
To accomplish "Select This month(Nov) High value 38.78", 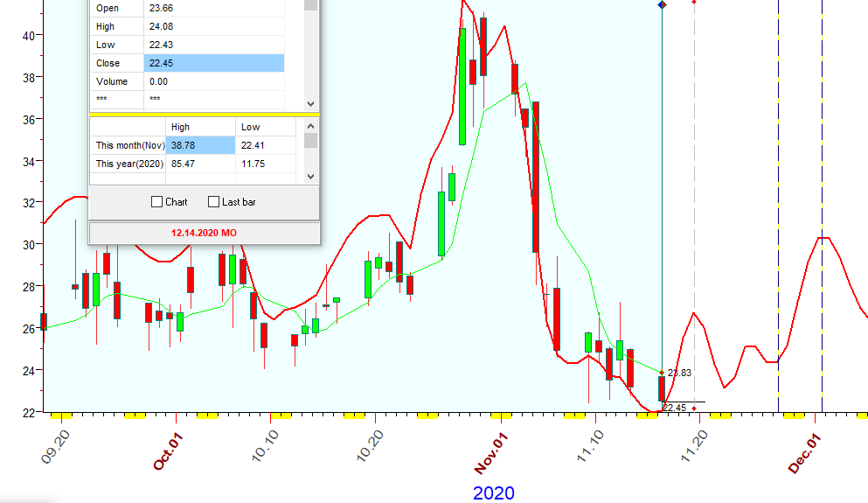I will point(200,145).
